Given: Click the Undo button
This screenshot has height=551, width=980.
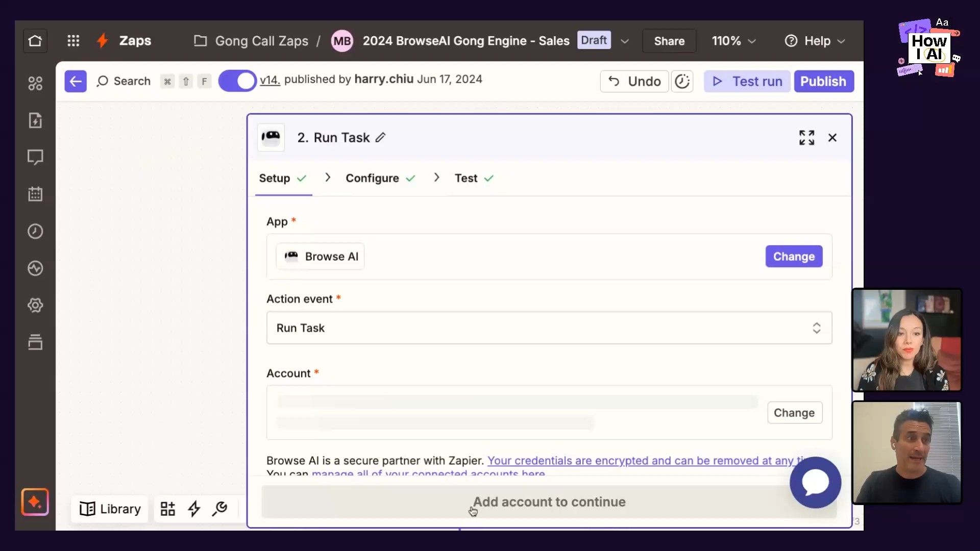Looking at the screenshot, I should (x=634, y=81).
